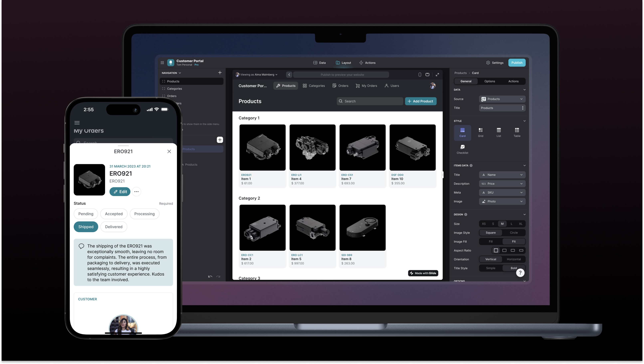Switch preview to phone device icon
Image resolution: width=644 pixels, height=364 pixels.
420,75
